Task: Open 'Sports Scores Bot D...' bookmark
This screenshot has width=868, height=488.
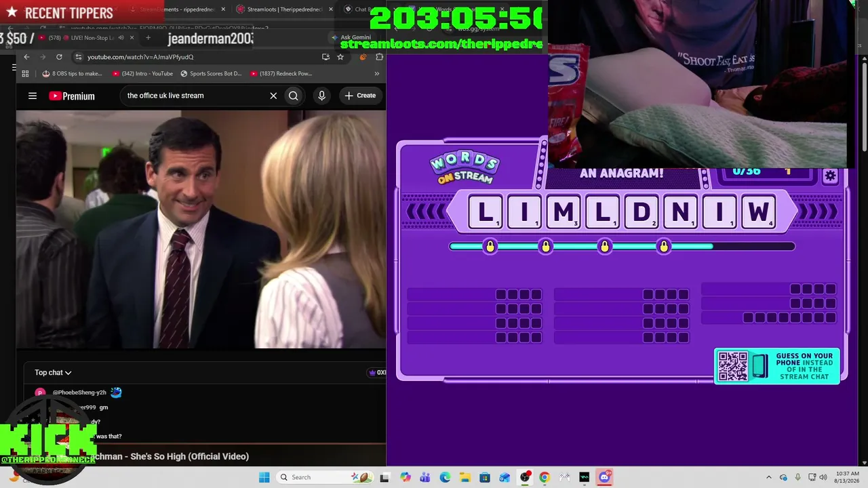Action: coord(211,73)
